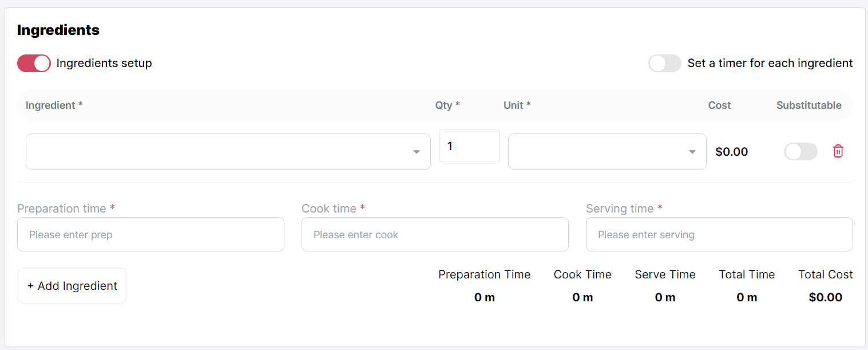Screen dimensions: 868x350
Task: Focus the Preparation time input field
Action: tap(150, 234)
